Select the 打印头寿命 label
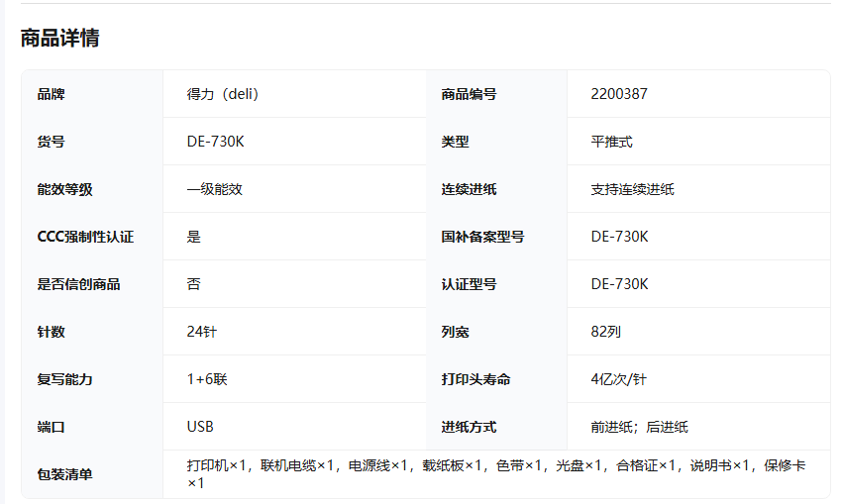Viewport: 842px width, 504px height. click(x=475, y=379)
